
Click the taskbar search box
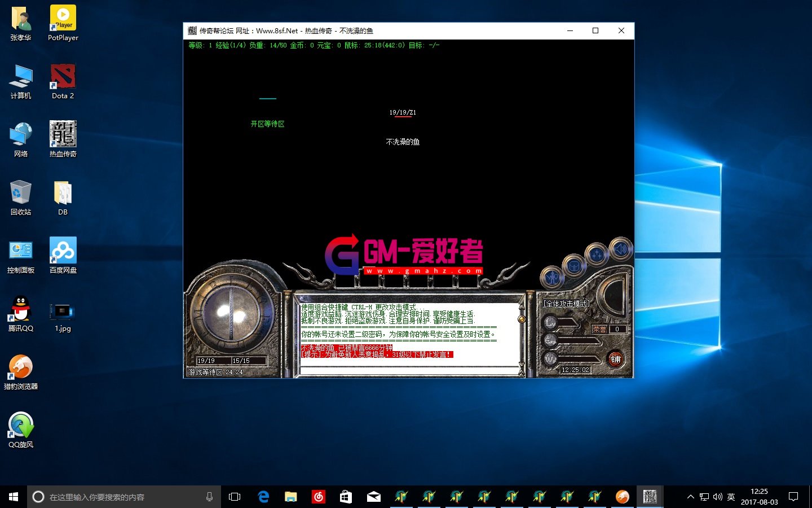pos(124,497)
